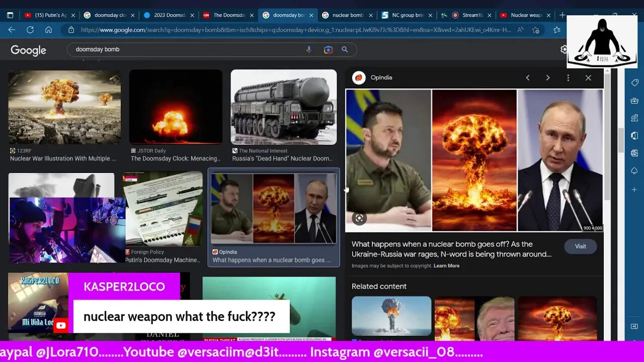Open Edge sidebar Outlook icon
Screen dimensions: 644x362
tap(634, 153)
